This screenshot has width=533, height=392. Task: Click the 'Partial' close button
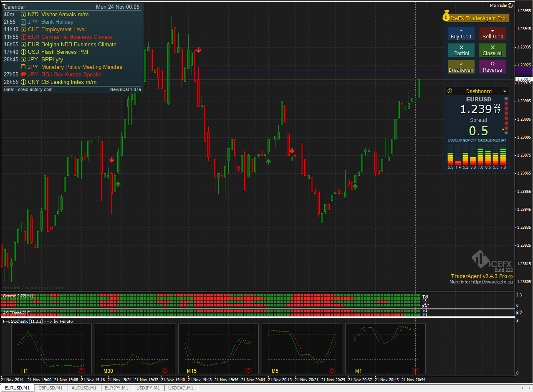tap(461, 50)
